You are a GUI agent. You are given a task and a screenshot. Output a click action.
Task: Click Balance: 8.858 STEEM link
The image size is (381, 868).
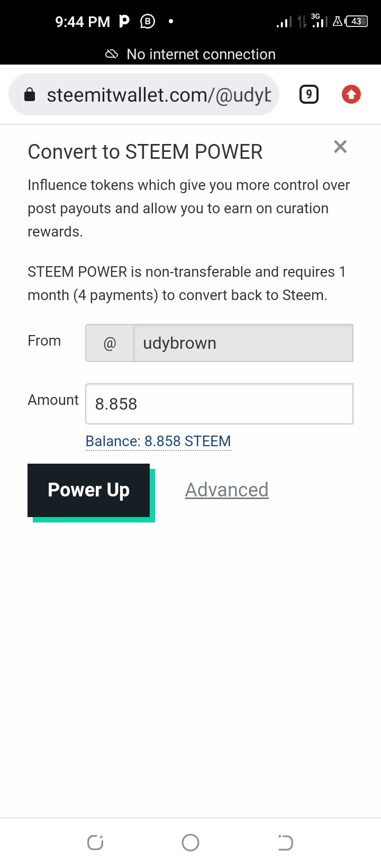click(x=158, y=441)
